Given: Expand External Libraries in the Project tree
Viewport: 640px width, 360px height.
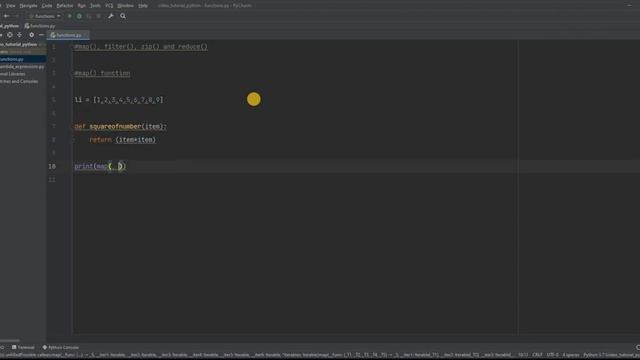Looking at the screenshot, I should (x=13, y=74).
